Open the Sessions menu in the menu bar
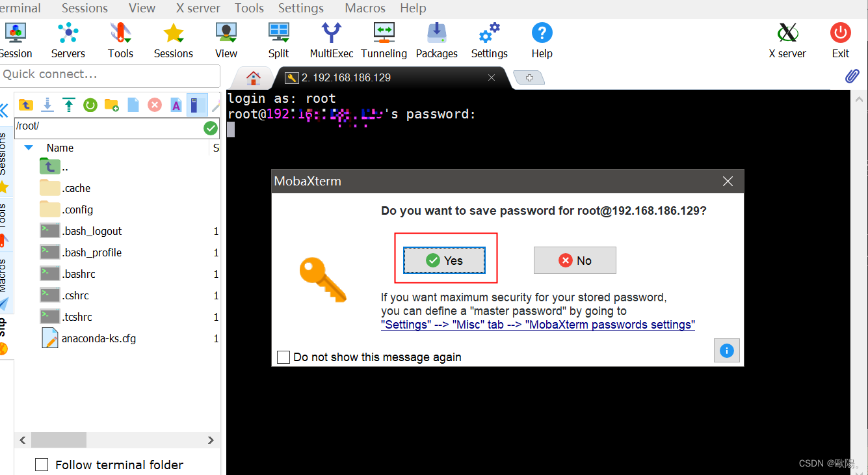868x475 pixels. click(85, 8)
